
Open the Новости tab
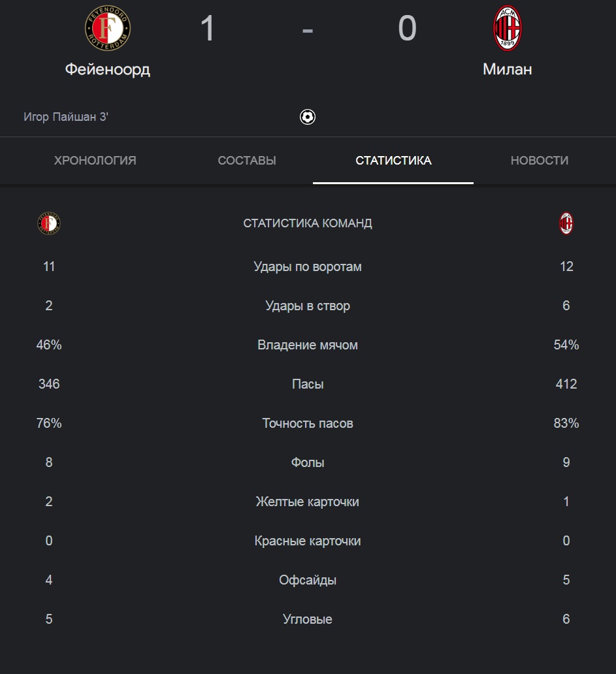pyautogui.click(x=540, y=160)
